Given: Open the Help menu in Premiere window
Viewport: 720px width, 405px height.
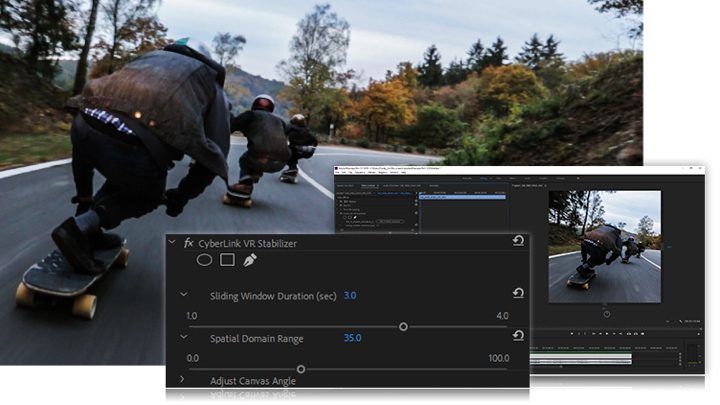Looking at the screenshot, I should point(404,173).
